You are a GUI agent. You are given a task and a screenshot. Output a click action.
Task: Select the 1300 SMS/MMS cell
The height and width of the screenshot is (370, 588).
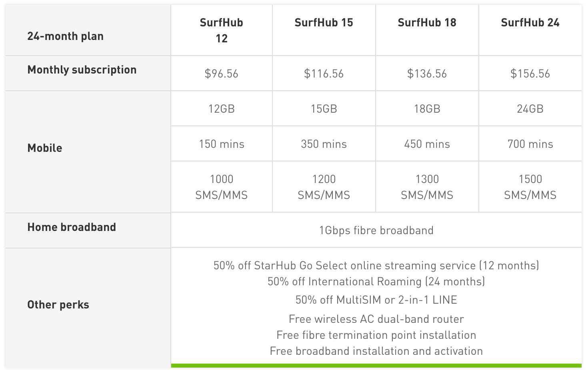point(427,187)
